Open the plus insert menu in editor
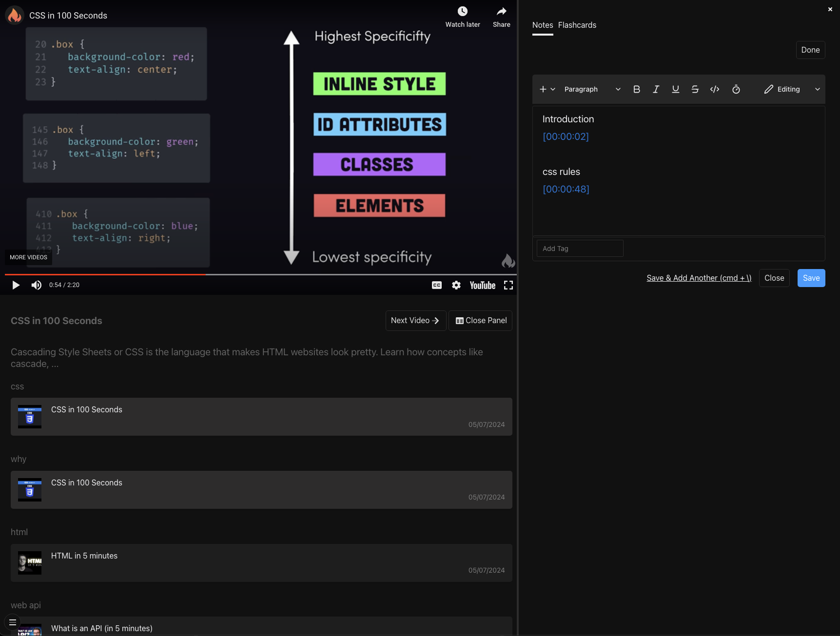840x636 pixels. [547, 89]
